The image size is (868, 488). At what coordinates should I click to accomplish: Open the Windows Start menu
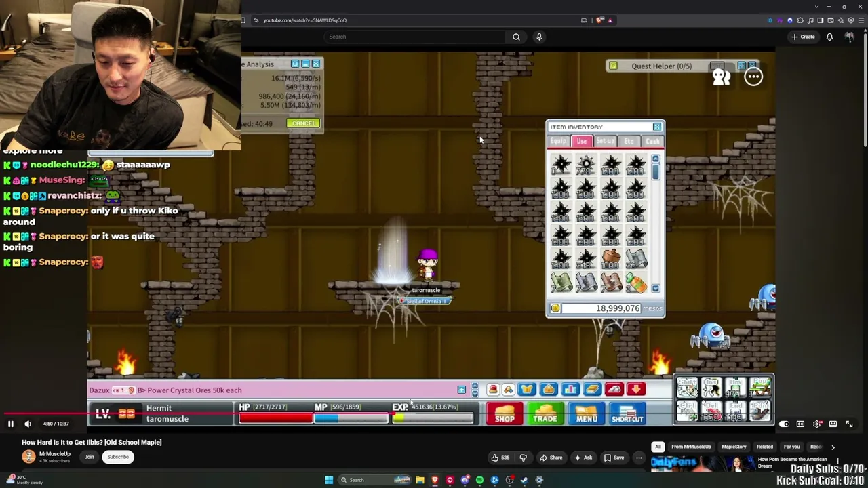pos(329,480)
